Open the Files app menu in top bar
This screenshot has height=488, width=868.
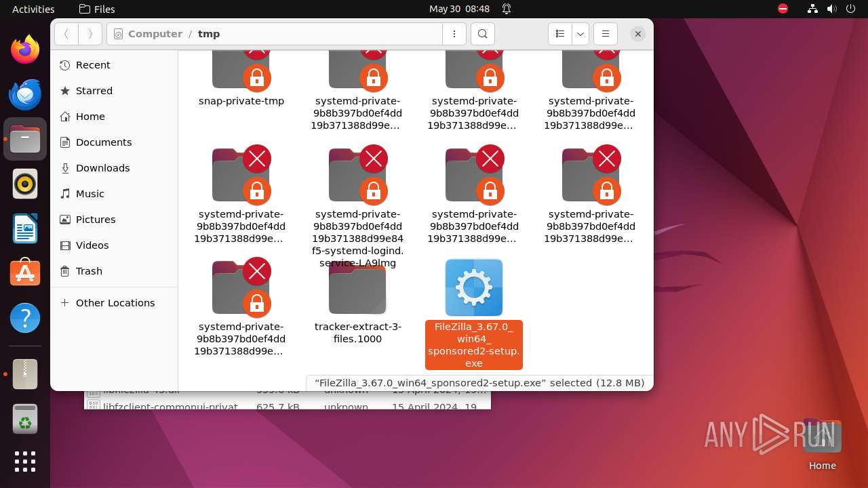(x=97, y=9)
